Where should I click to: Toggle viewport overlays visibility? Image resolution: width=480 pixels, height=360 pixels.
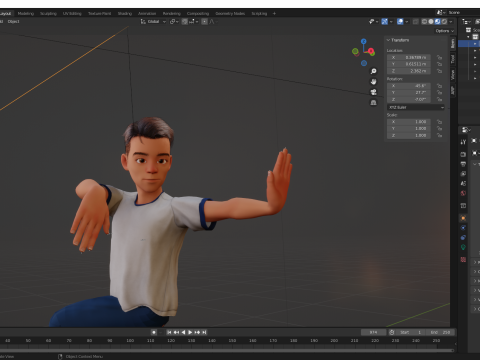click(x=400, y=21)
